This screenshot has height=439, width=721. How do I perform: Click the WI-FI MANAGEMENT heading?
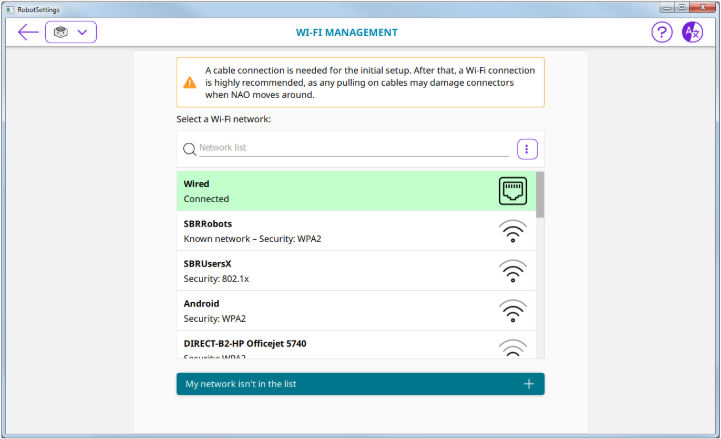click(347, 33)
